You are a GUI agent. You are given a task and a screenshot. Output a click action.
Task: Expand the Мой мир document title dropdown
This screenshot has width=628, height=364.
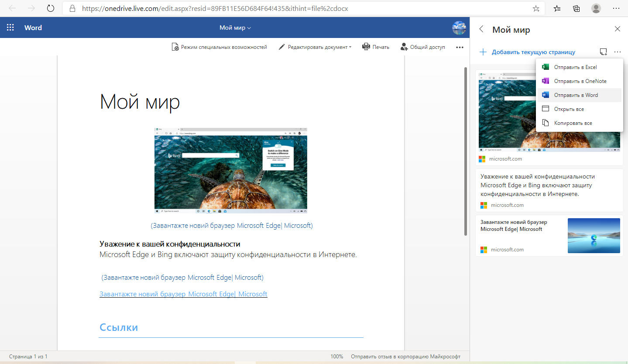click(235, 28)
